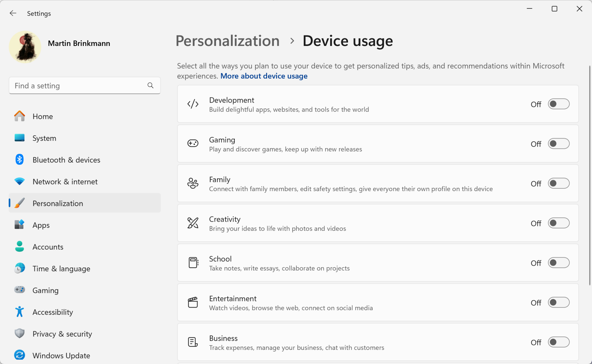Open Gaming settings via the controller icon
Screen dimensions: 592x364
point(19,290)
